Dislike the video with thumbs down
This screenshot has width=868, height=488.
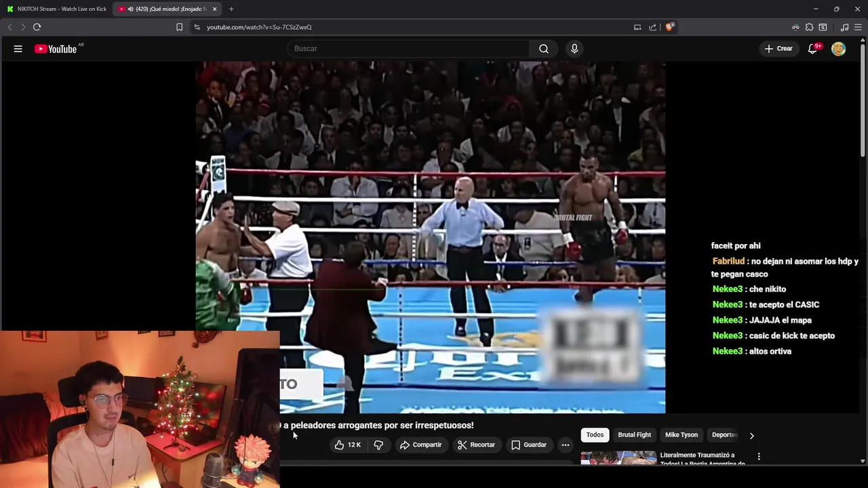pos(378,445)
